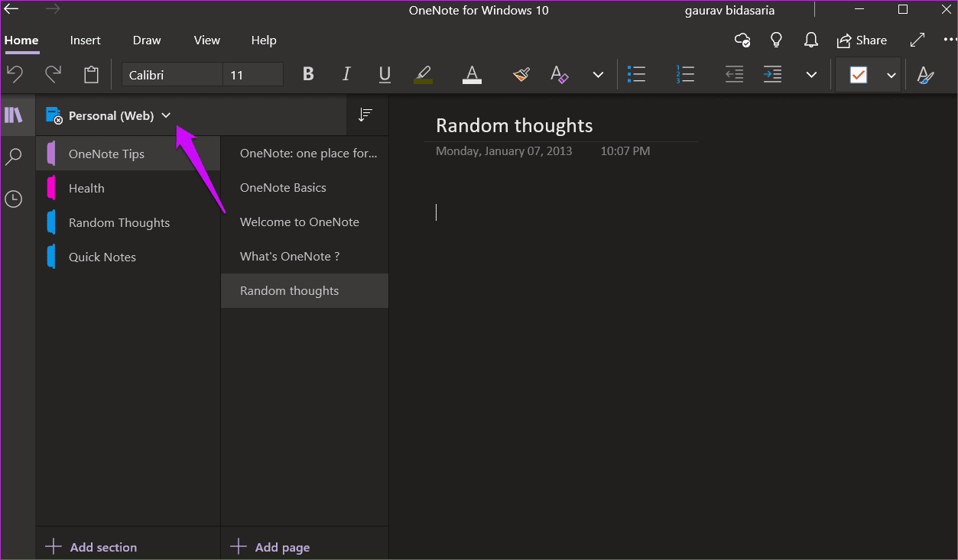Open the ellipsis settings menu
Viewport: 958px width, 560px height.
coord(950,40)
